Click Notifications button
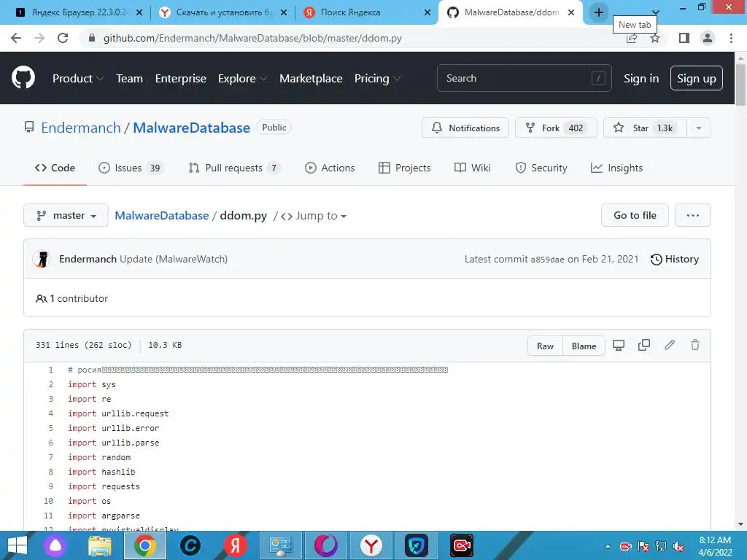The height and width of the screenshot is (560, 747). point(465,128)
